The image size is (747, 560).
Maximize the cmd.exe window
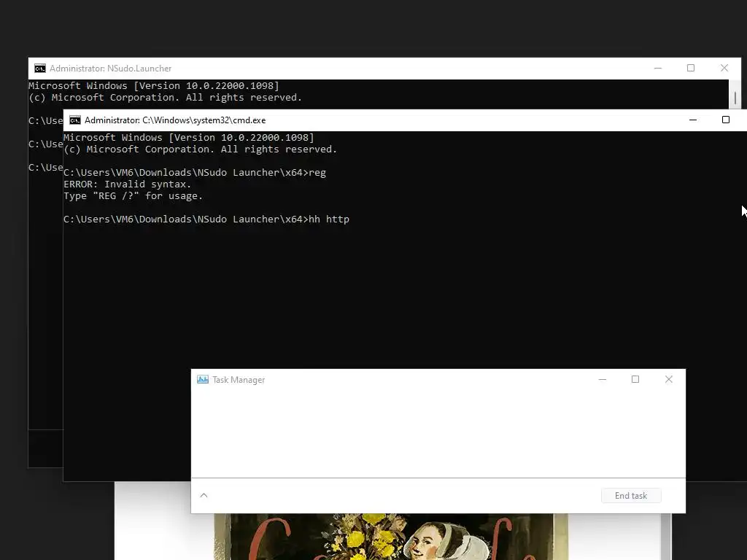[x=726, y=120]
